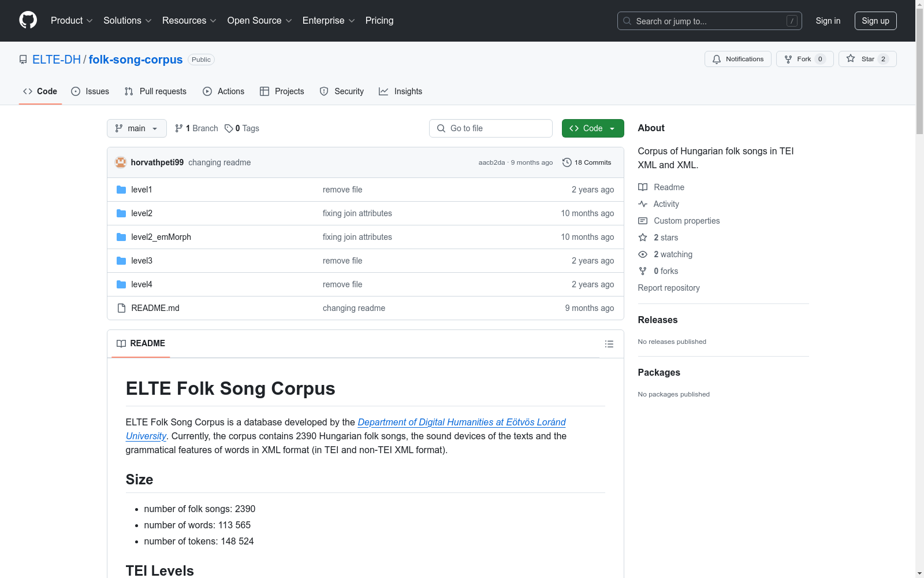Click the horvathpeti99 avatar image
Viewport: 924px width, 578px height.
[x=121, y=162]
